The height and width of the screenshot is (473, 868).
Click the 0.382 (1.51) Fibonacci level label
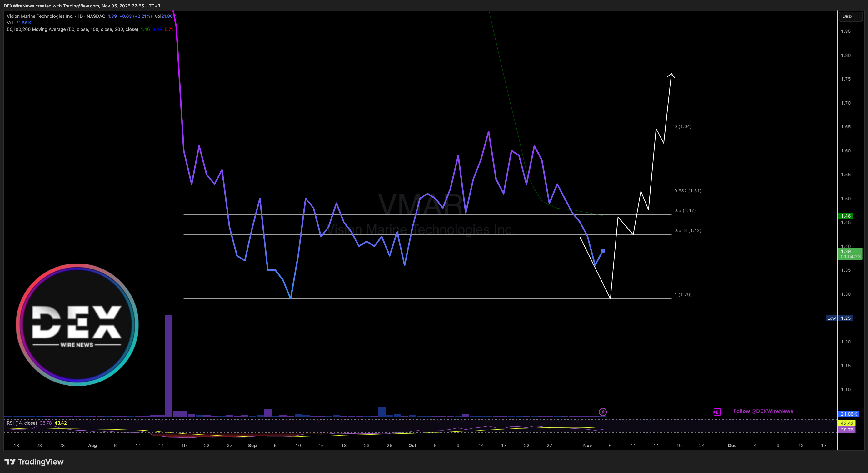point(687,190)
